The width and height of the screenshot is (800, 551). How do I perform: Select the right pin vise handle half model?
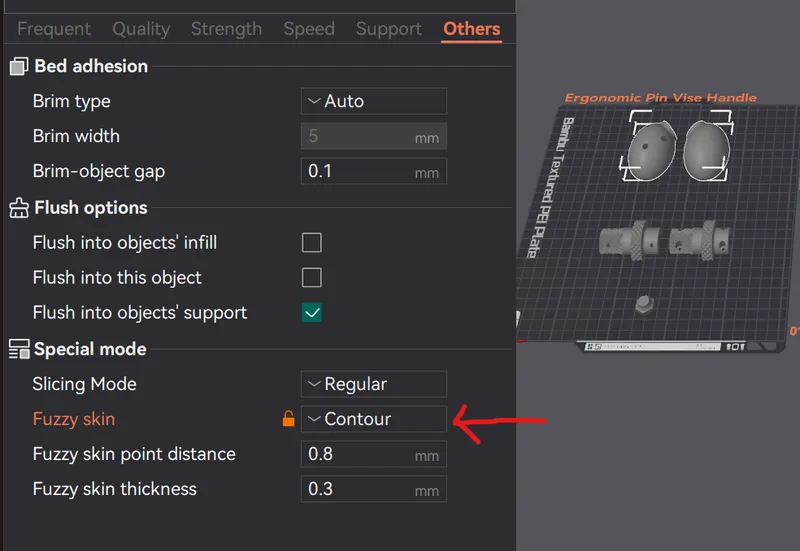(x=707, y=150)
